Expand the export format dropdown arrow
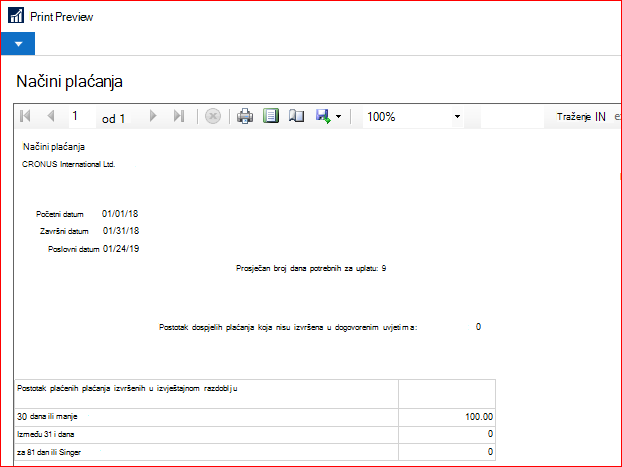The width and height of the screenshot is (622, 467). point(338,117)
